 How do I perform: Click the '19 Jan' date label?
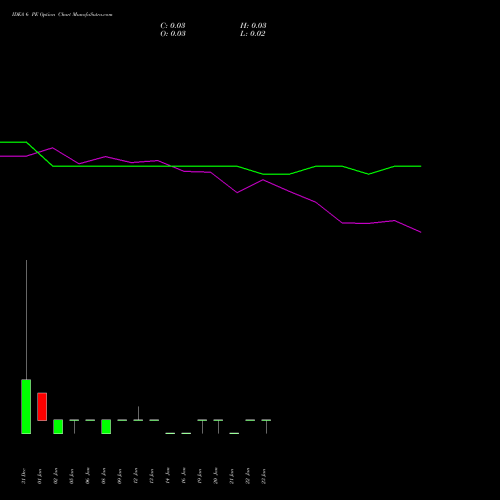[200, 476]
